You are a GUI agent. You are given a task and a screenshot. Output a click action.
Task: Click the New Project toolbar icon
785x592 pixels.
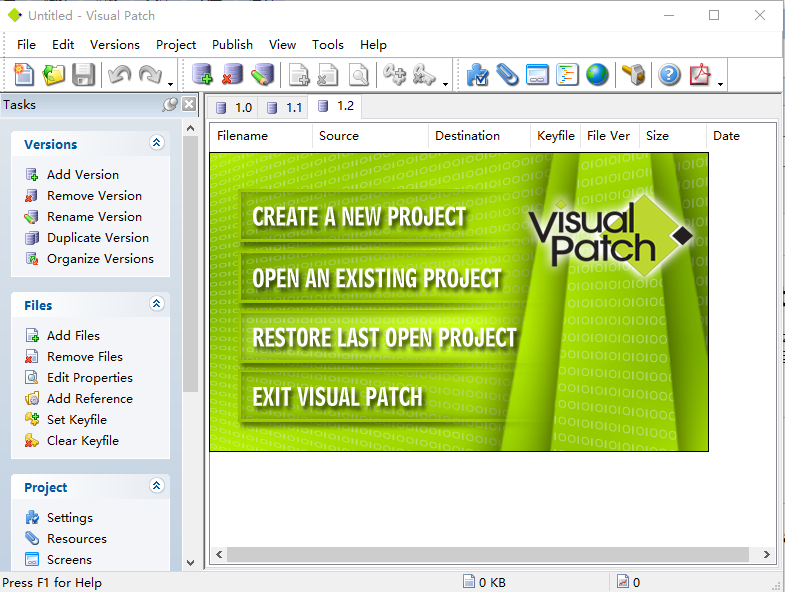click(24, 75)
